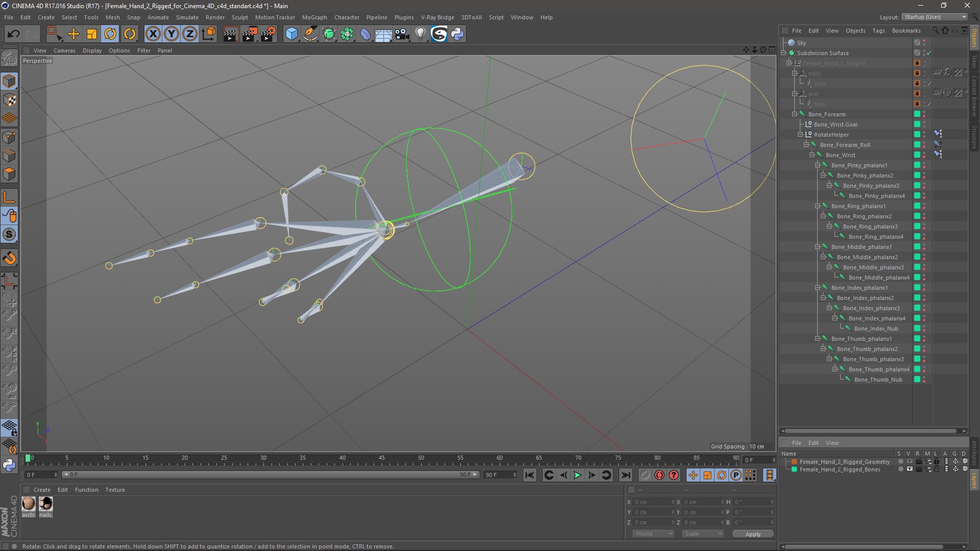Click the Floor grid object icon
The width and height of the screenshot is (980, 551).
[383, 34]
